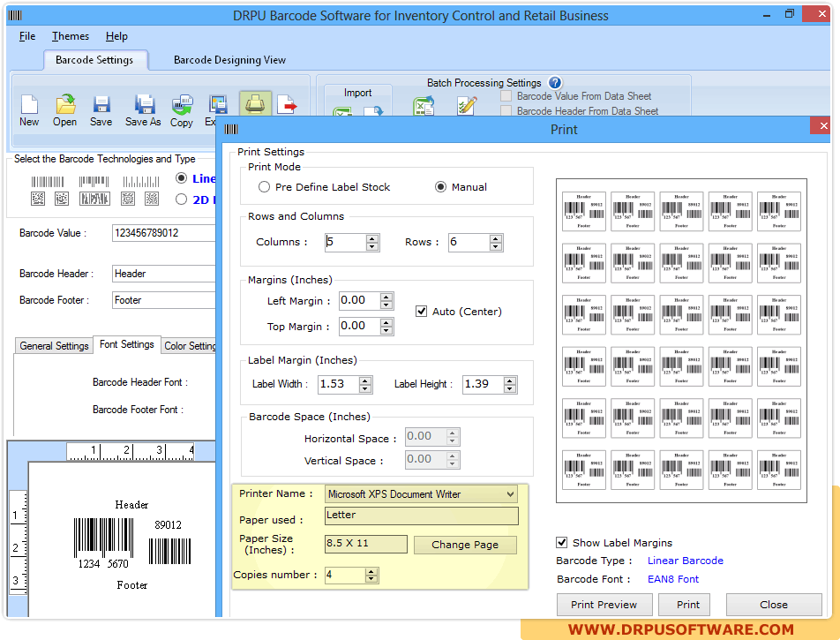Viewport: 840px width, 640px height.
Task: Open the File menu
Action: click(27, 36)
